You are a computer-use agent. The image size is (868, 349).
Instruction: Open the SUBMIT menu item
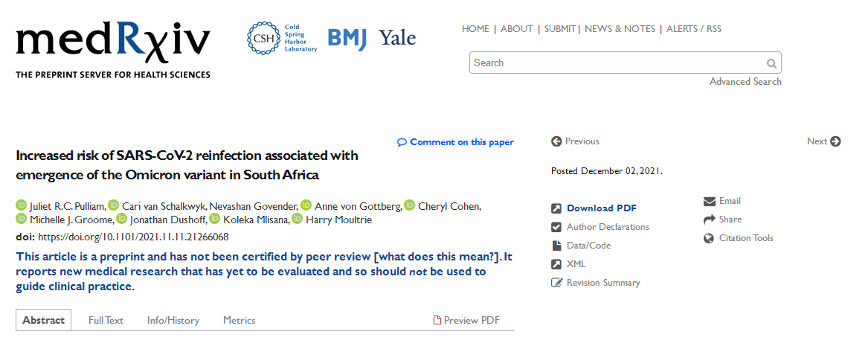point(559,29)
